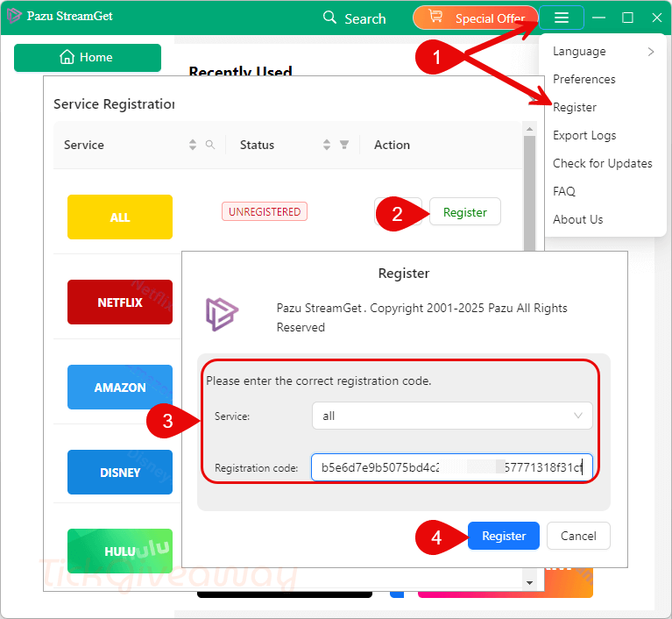The height and width of the screenshot is (619, 672).
Task: Click the Pazu logo in Register dialog
Action: [x=222, y=315]
